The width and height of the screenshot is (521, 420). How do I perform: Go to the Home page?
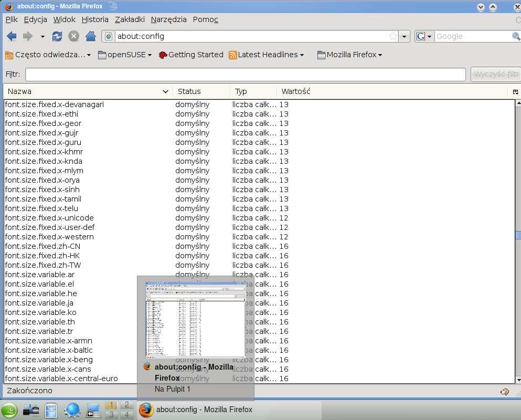pos(90,36)
